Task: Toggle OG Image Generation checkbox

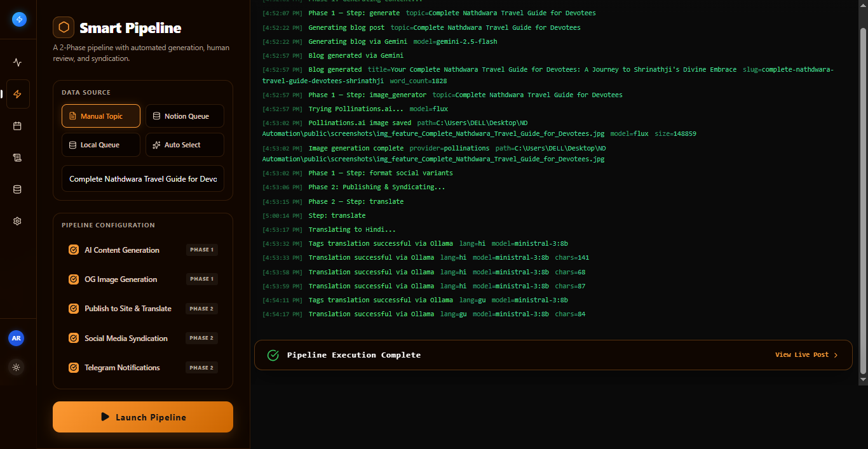Action: tap(74, 279)
